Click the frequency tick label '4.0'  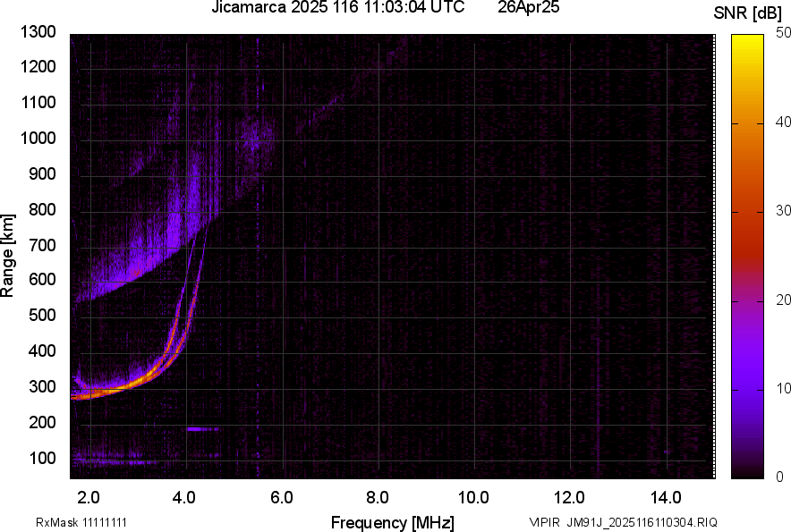184,498
